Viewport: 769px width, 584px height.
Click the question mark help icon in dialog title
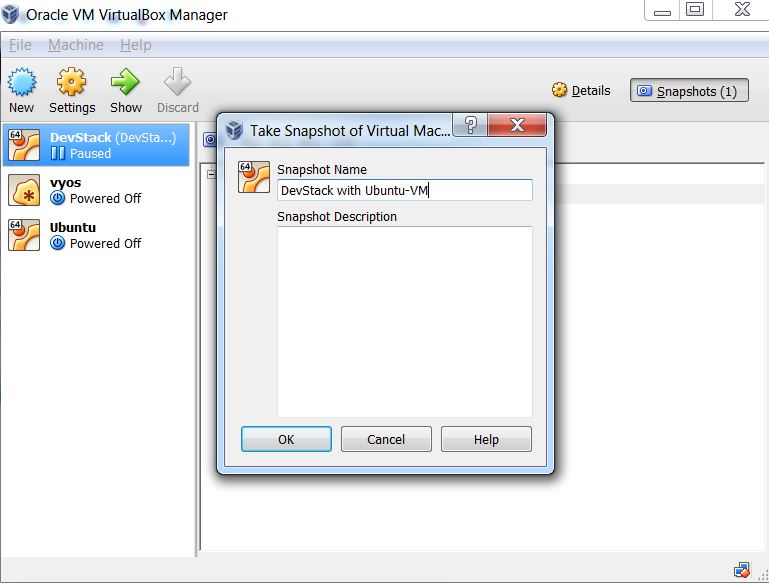(470, 126)
